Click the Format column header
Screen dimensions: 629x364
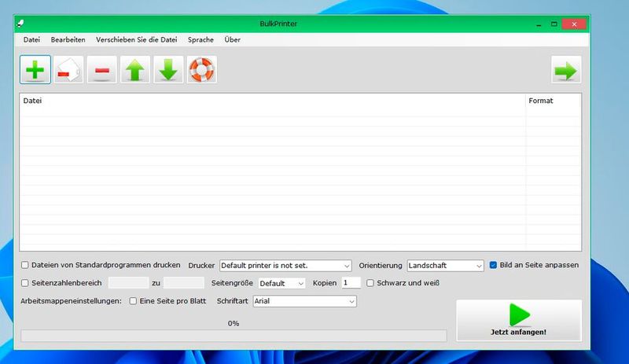click(553, 101)
